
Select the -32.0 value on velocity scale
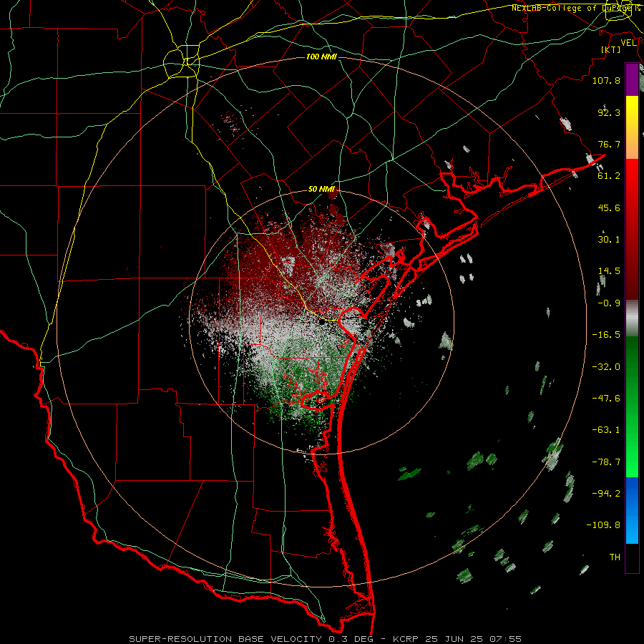click(x=606, y=367)
